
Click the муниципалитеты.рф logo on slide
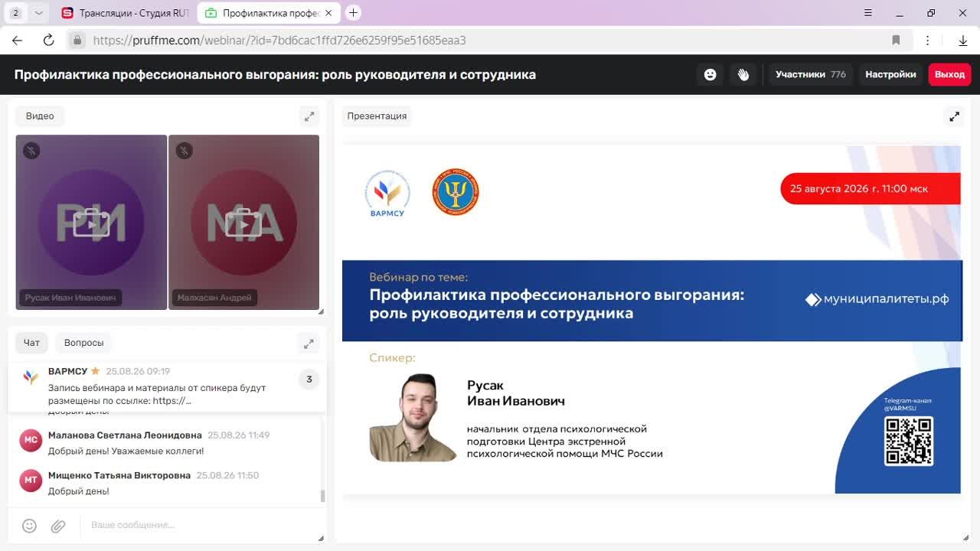(x=877, y=299)
